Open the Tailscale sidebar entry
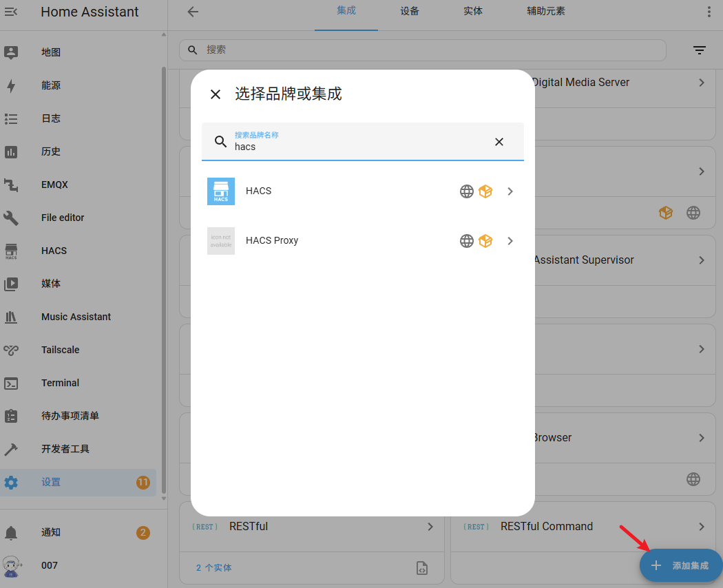The height and width of the screenshot is (588, 723). point(60,350)
